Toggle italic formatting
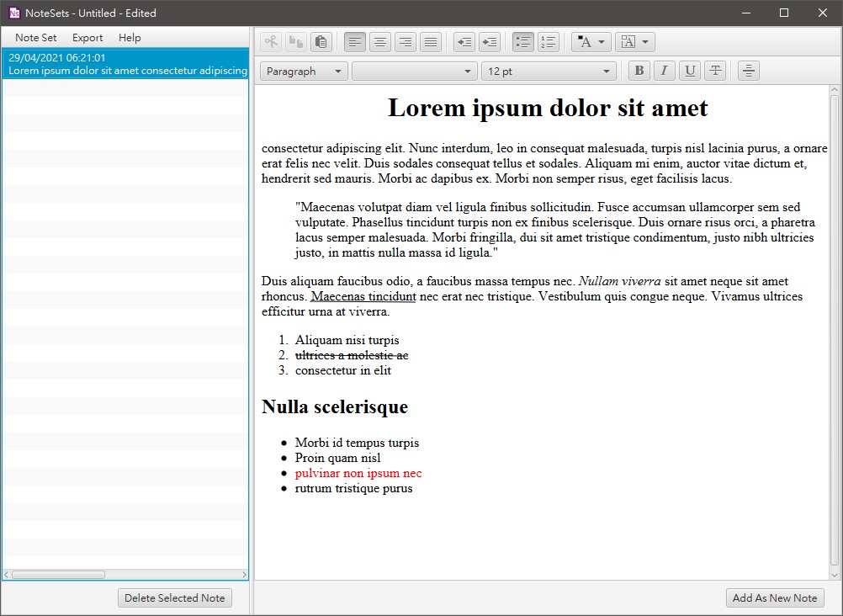 [x=665, y=72]
